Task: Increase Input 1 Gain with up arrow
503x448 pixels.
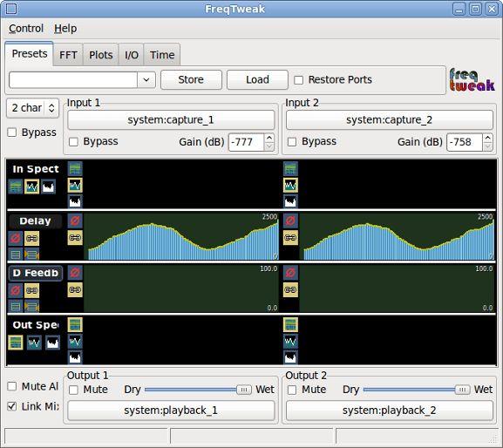Action: (x=269, y=138)
